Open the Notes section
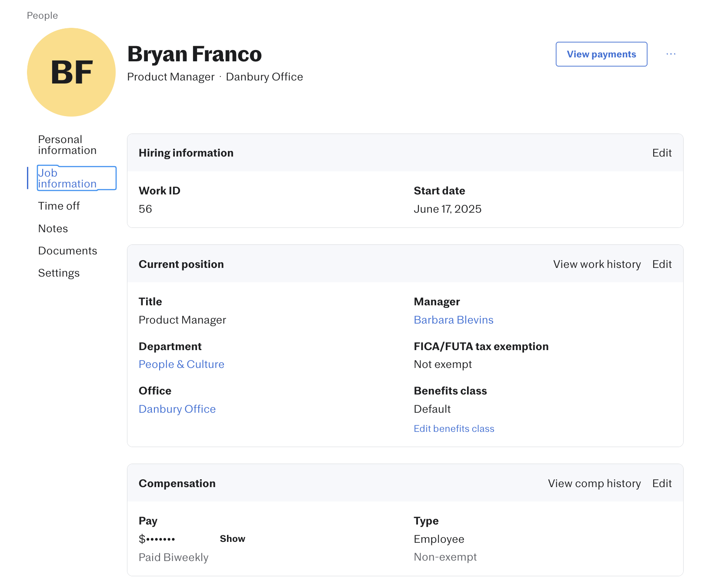Image resolution: width=701 pixels, height=588 pixels. [x=53, y=228]
